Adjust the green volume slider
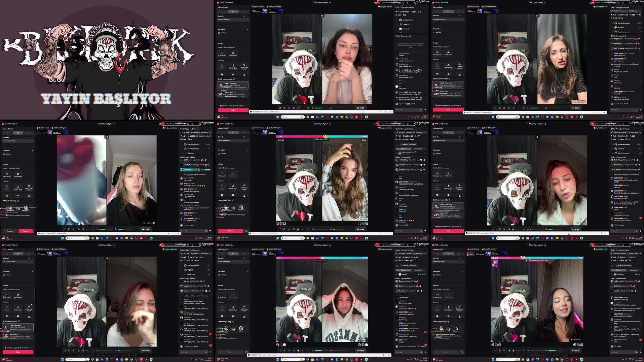This screenshot has height=362, width=644. (319, 108)
